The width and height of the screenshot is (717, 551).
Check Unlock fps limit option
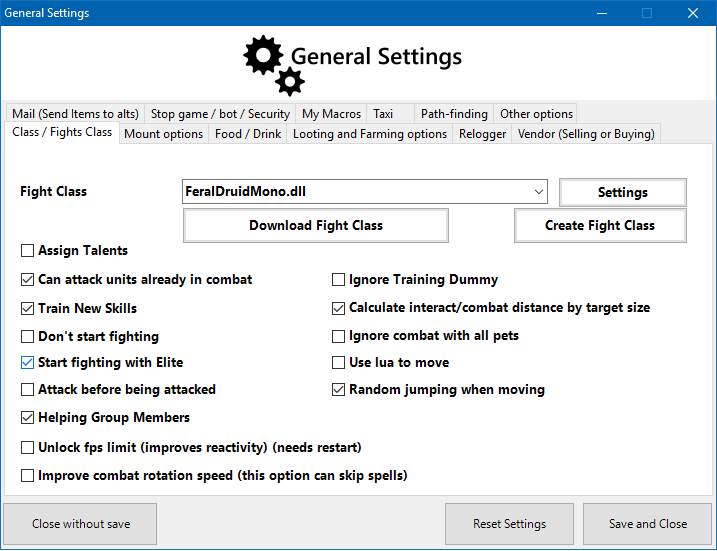tap(28, 448)
